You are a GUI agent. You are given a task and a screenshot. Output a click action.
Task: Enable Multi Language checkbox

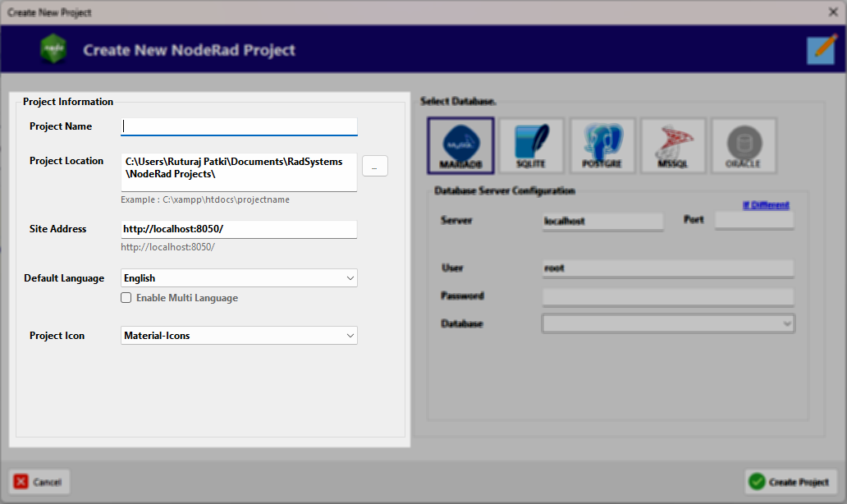tap(126, 298)
